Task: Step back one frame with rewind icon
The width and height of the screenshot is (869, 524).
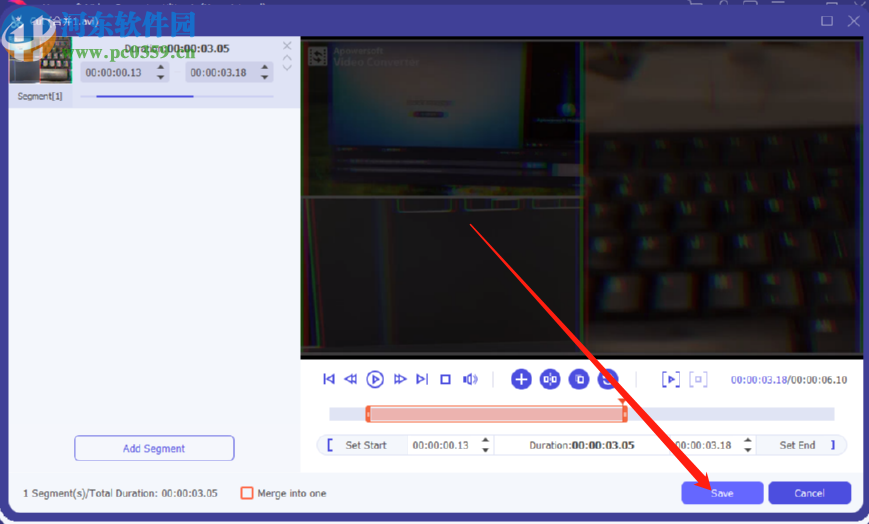Action: click(351, 379)
